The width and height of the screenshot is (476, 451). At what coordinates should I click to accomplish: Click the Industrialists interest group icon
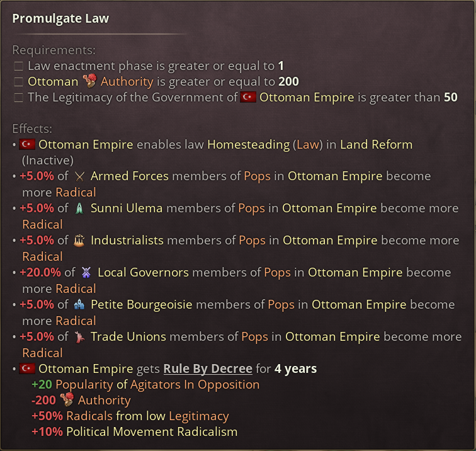79,241
